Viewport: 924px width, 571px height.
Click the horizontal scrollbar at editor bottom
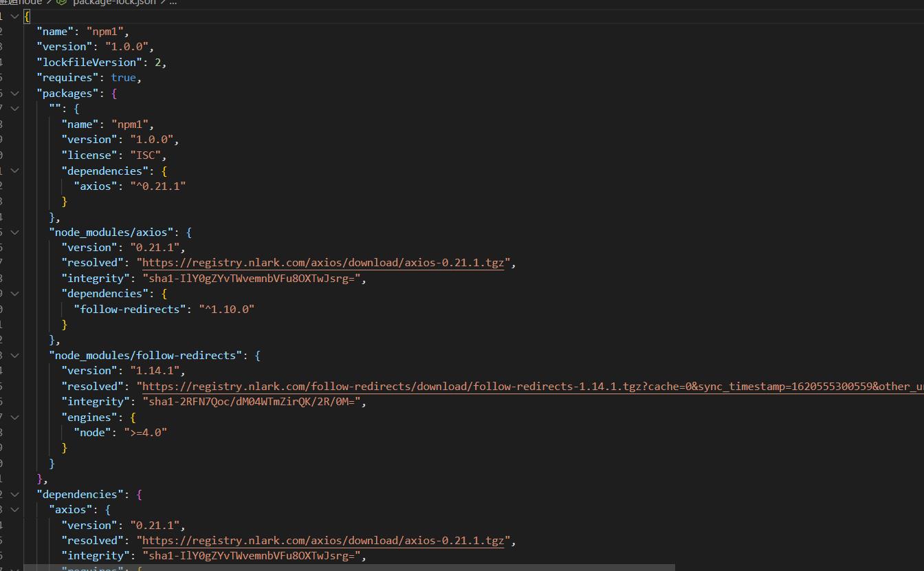point(349,567)
